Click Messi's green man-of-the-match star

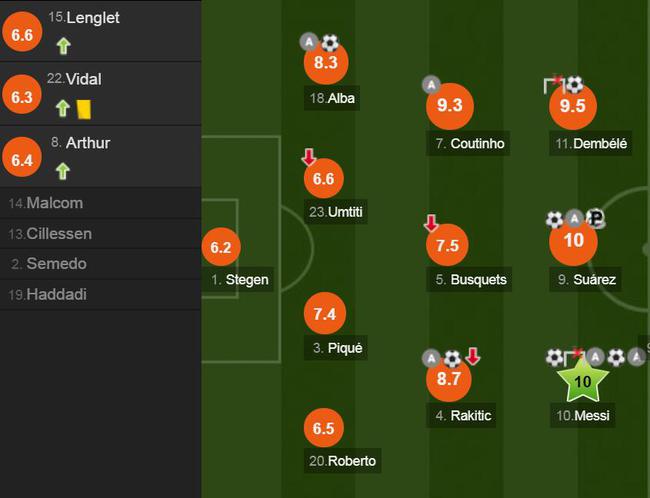point(582,379)
